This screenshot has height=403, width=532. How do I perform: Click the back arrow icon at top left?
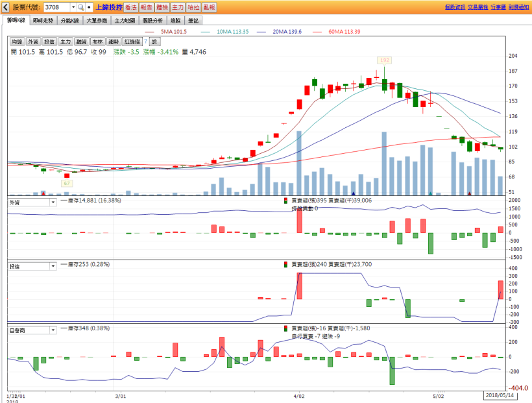pos(5,7)
